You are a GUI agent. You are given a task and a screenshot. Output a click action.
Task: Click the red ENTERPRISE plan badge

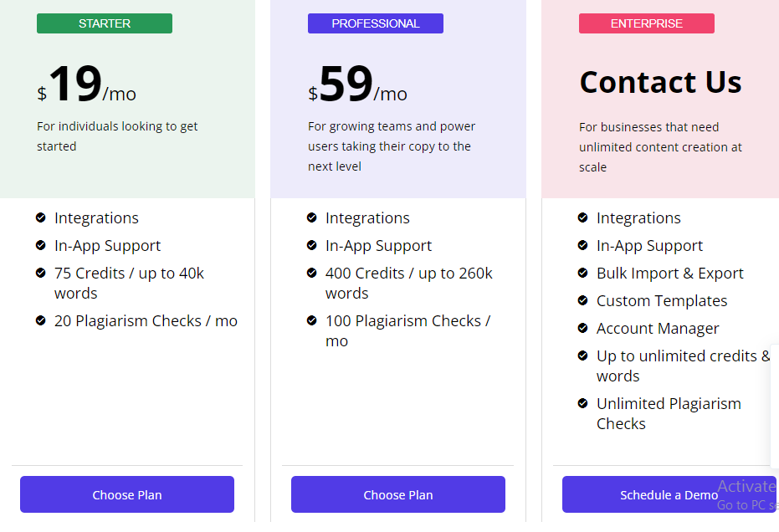[x=647, y=23]
